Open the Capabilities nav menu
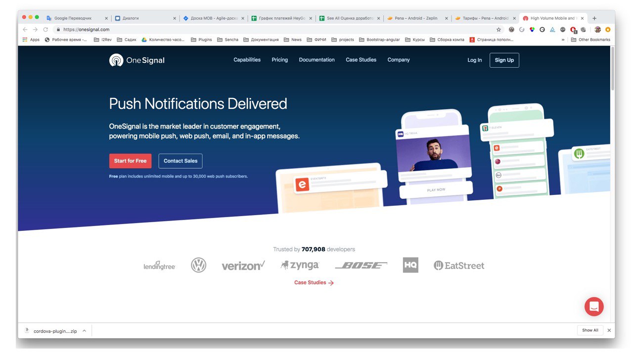The image size is (633, 364). coord(247,60)
